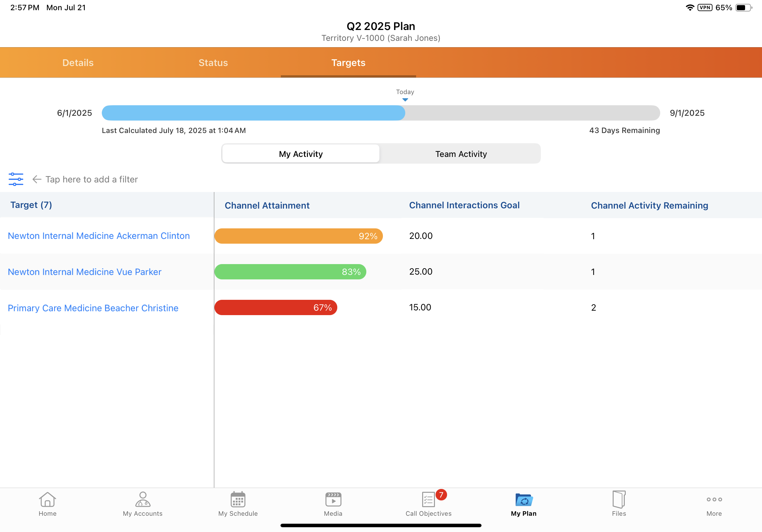Tap the More ellipsis icon

coord(714,499)
